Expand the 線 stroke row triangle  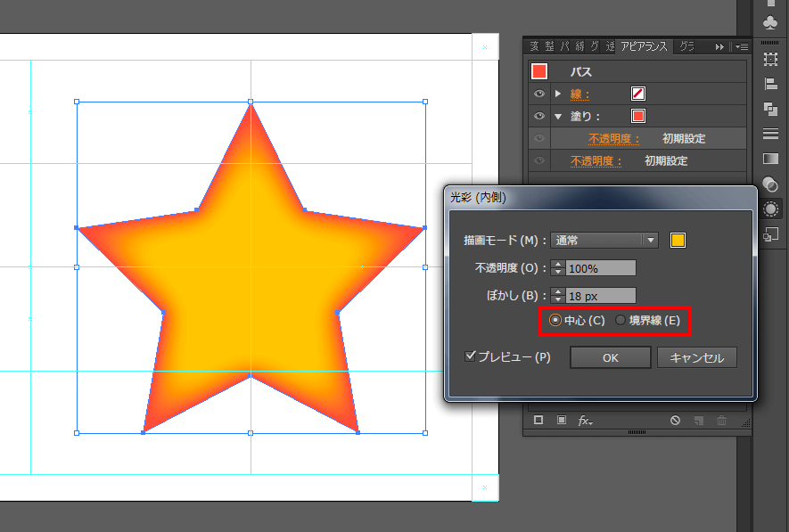tap(558, 94)
